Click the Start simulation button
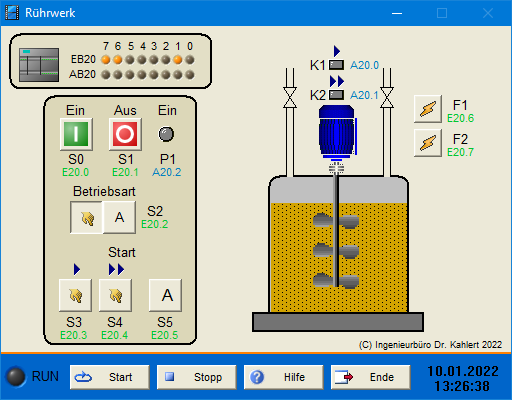The height and width of the screenshot is (400, 512). pyautogui.click(x=110, y=377)
